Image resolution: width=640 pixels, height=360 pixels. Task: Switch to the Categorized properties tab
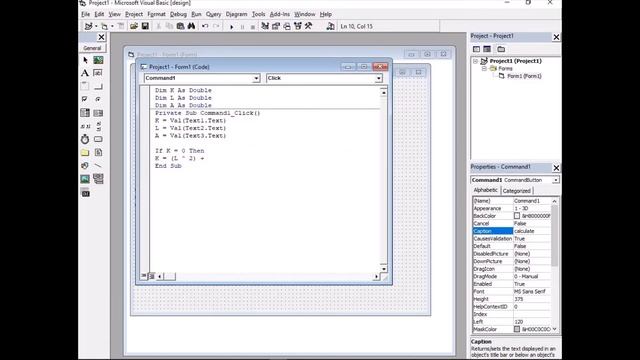click(516, 191)
